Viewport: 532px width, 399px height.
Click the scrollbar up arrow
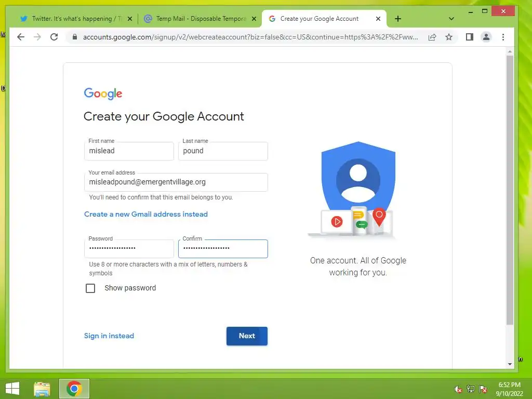pos(510,51)
